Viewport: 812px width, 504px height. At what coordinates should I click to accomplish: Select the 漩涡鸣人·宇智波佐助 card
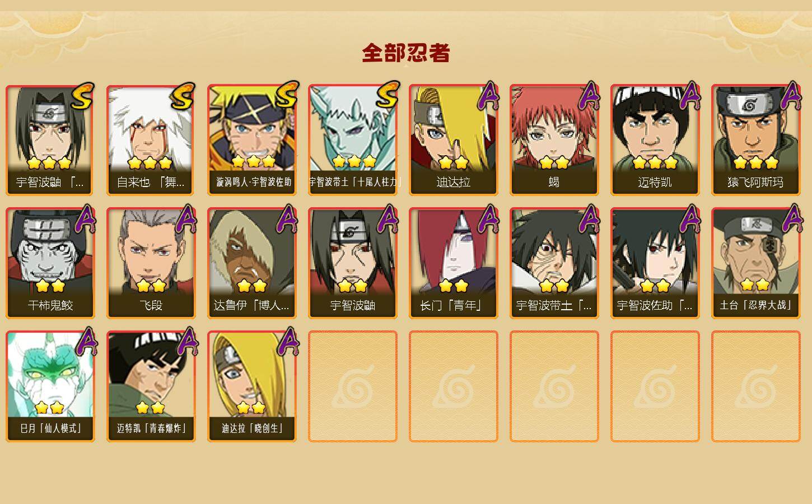point(252,140)
